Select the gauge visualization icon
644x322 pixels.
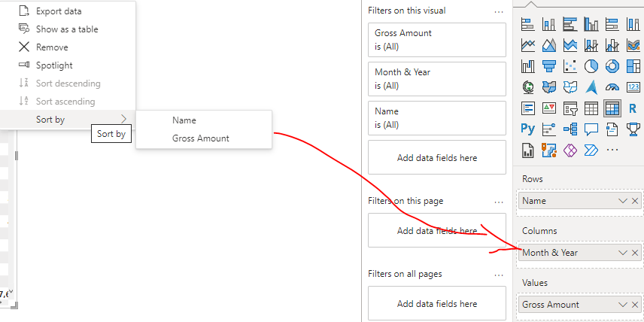pos(612,87)
